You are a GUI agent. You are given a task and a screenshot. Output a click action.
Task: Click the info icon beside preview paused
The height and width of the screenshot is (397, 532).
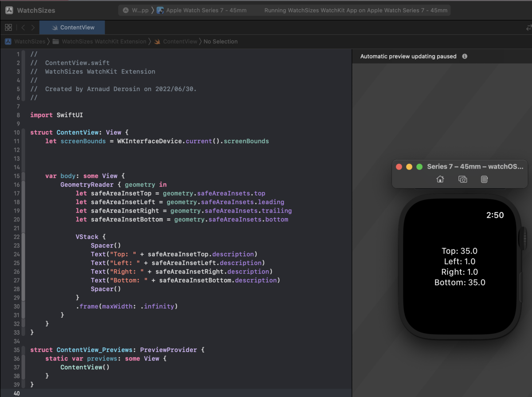click(465, 56)
